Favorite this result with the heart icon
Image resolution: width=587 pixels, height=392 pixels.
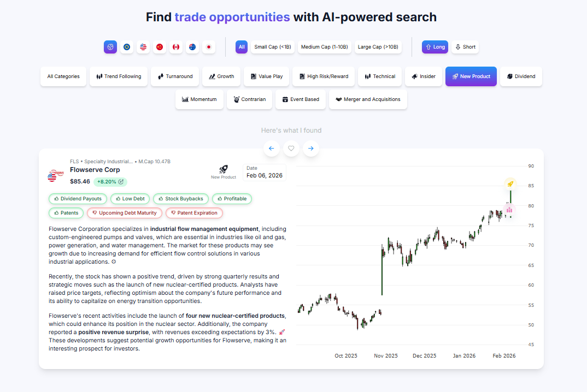point(291,148)
